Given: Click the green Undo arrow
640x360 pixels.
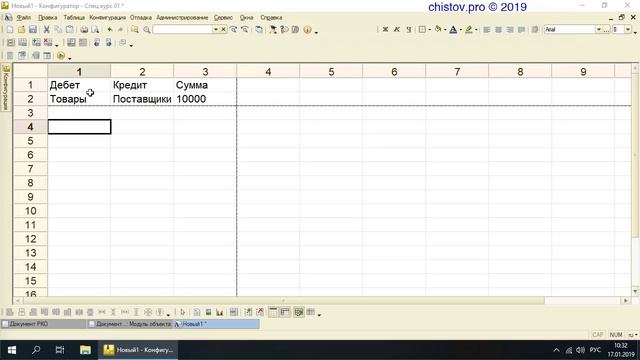Looking at the screenshot, I should click(x=110, y=29).
